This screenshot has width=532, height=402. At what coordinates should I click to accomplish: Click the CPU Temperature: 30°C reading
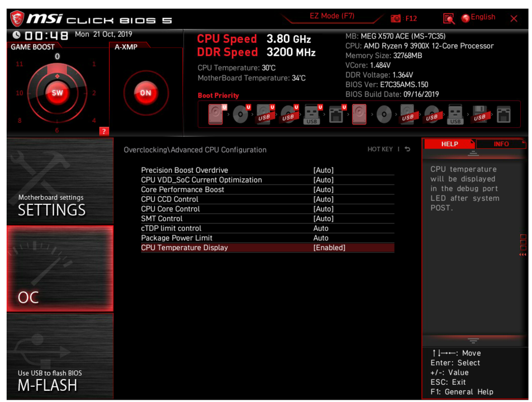pyautogui.click(x=236, y=68)
